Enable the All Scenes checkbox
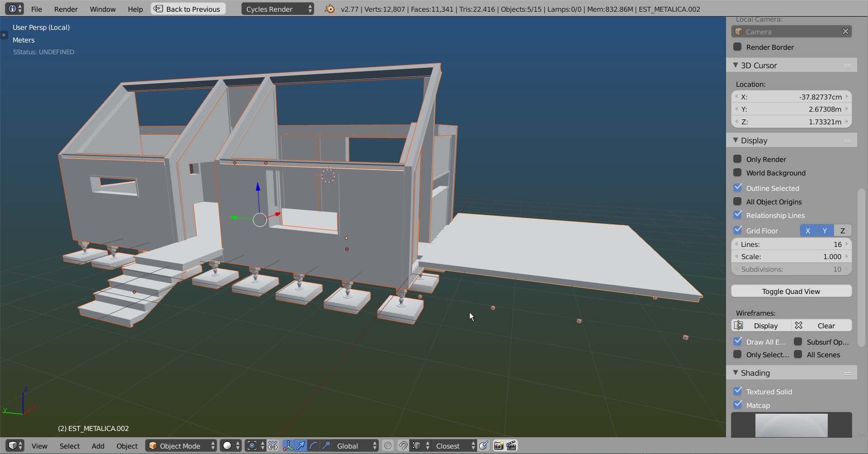 tap(798, 354)
